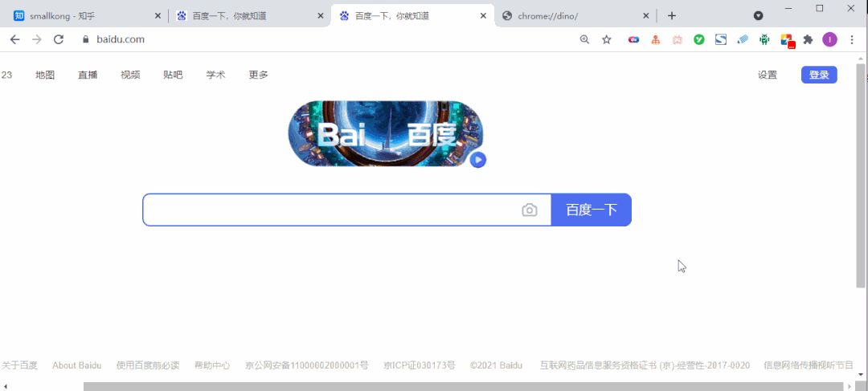The image size is (868, 391).
Task: Open the orange sitemap extension icon
Action: (x=656, y=39)
